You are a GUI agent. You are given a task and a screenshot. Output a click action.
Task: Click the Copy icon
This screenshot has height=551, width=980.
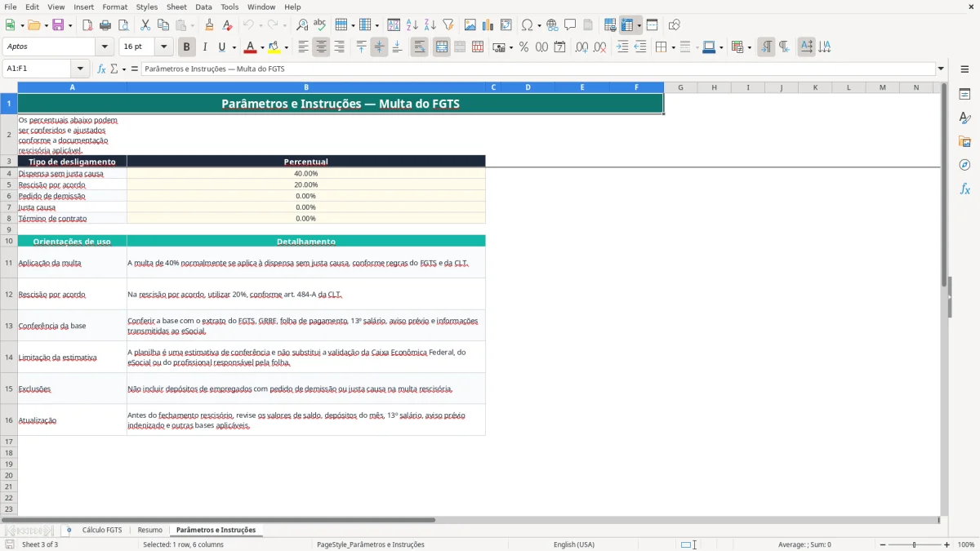(163, 25)
